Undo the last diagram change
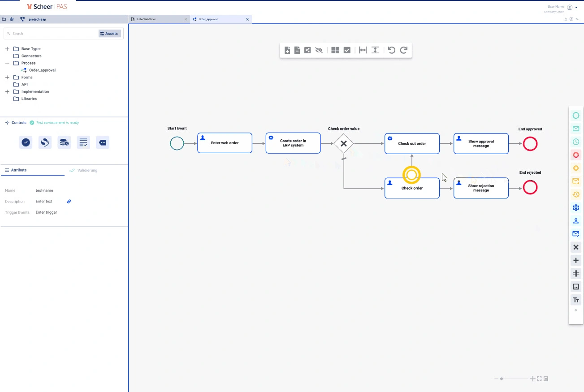This screenshot has width=584, height=392. (392, 50)
